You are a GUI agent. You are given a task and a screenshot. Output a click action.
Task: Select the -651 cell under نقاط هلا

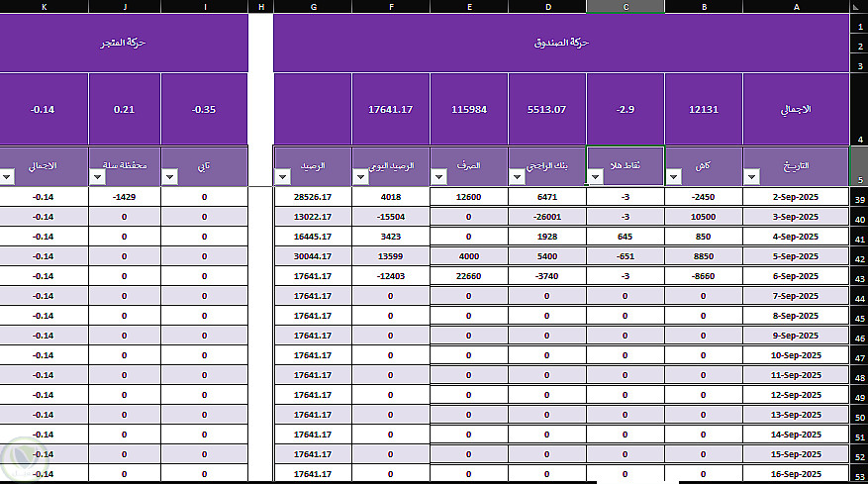pyautogui.click(x=626, y=256)
